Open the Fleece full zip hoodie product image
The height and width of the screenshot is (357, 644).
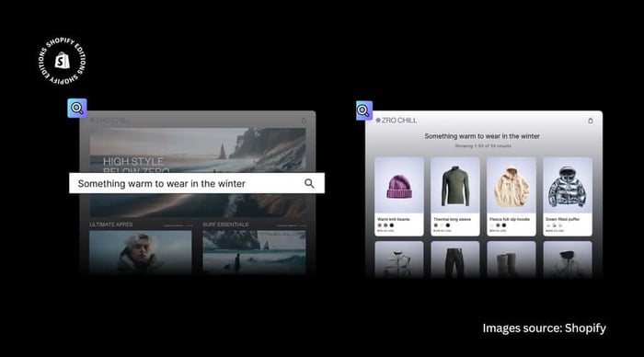512,185
